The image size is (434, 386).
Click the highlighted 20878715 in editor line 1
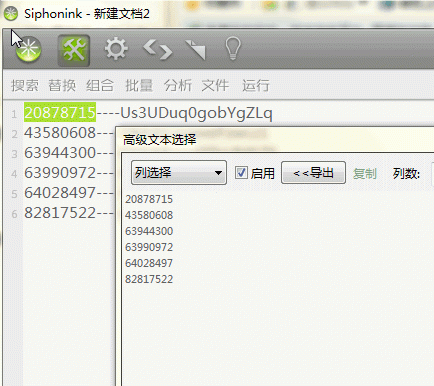pos(60,113)
